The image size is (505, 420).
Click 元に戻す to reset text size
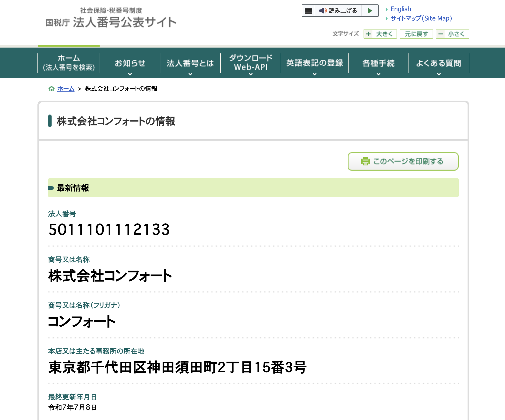[x=416, y=34]
